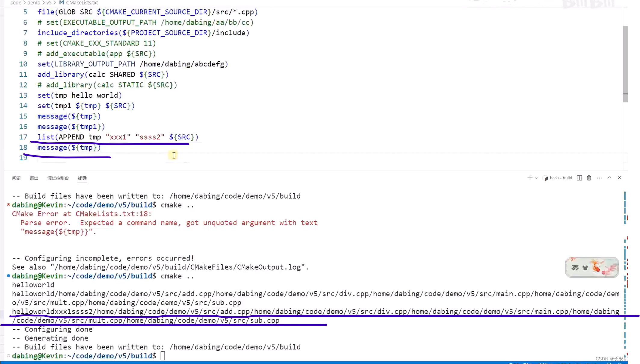Click the demo folder breadcrumb
This screenshot has height=364, width=640.
[x=34, y=3]
